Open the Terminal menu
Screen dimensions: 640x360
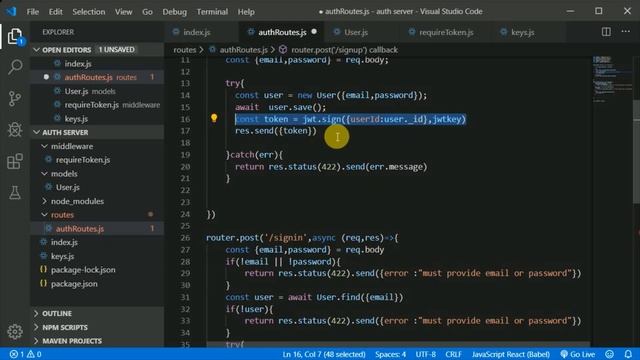212,11
